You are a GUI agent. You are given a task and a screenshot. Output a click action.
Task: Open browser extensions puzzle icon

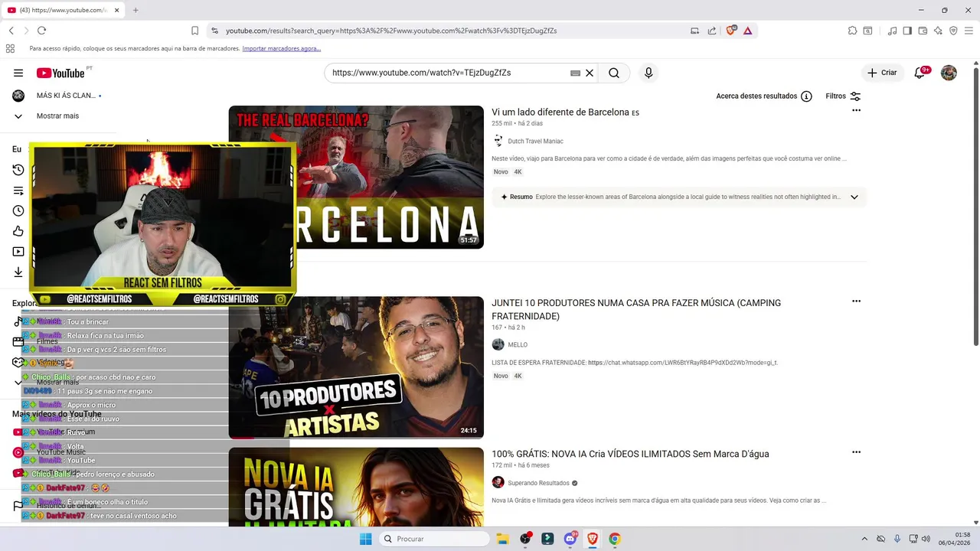tap(852, 31)
